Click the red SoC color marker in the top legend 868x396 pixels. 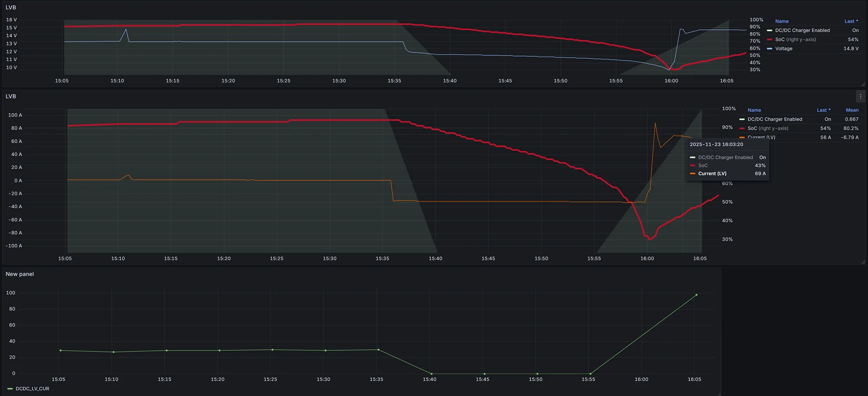769,40
